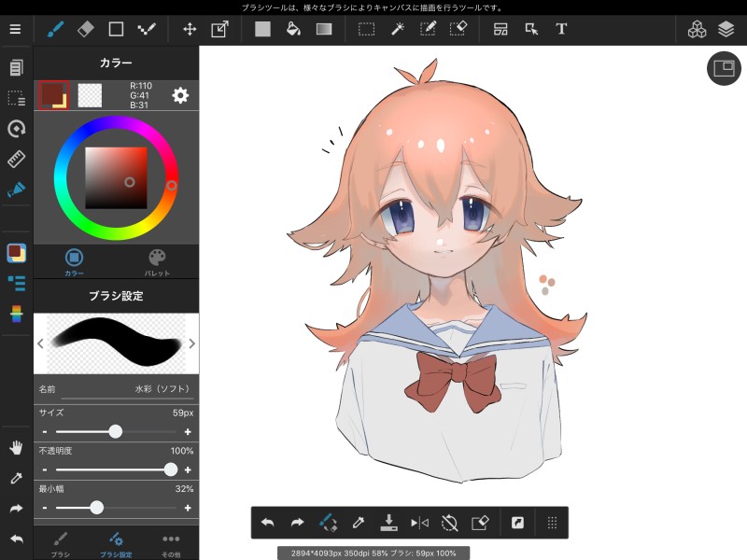The width and height of the screenshot is (747, 560).
Task: Increase サイズ with plus button
Action: (188, 432)
